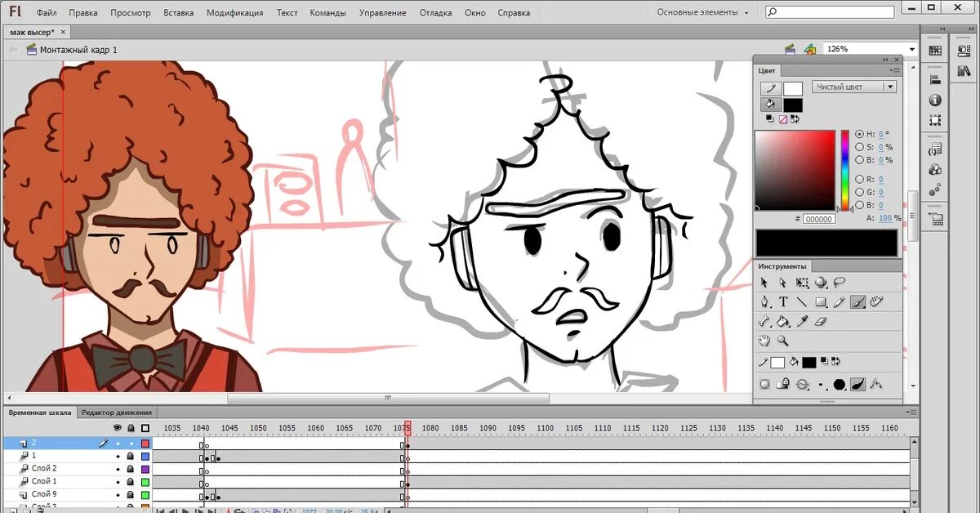Select the R red radio button
This screenshot has height=513, width=980.
coord(859,179)
